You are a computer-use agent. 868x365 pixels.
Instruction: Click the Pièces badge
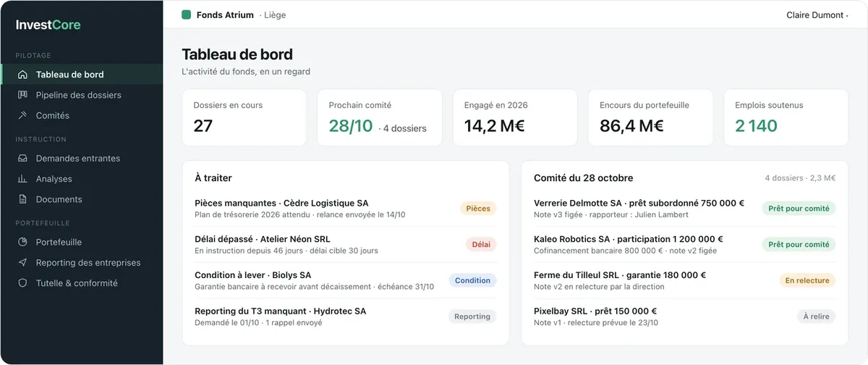[478, 209]
